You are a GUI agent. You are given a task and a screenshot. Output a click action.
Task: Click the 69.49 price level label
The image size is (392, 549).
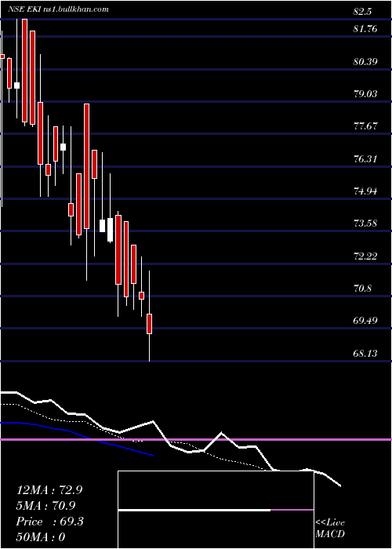coord(365,321)
